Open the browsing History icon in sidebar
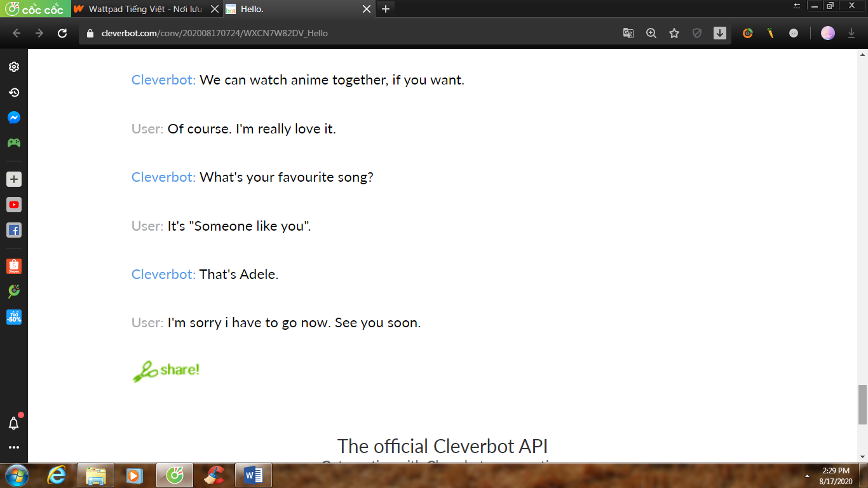Viewport: 868px width, 488px height. 13,92
